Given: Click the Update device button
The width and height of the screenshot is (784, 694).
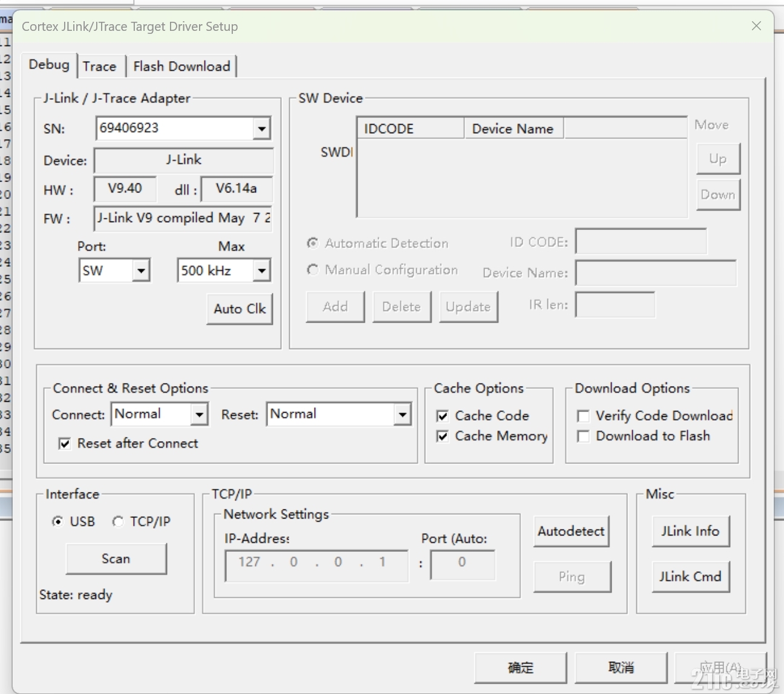Looking at the screenshot, I should click(468, 307).
